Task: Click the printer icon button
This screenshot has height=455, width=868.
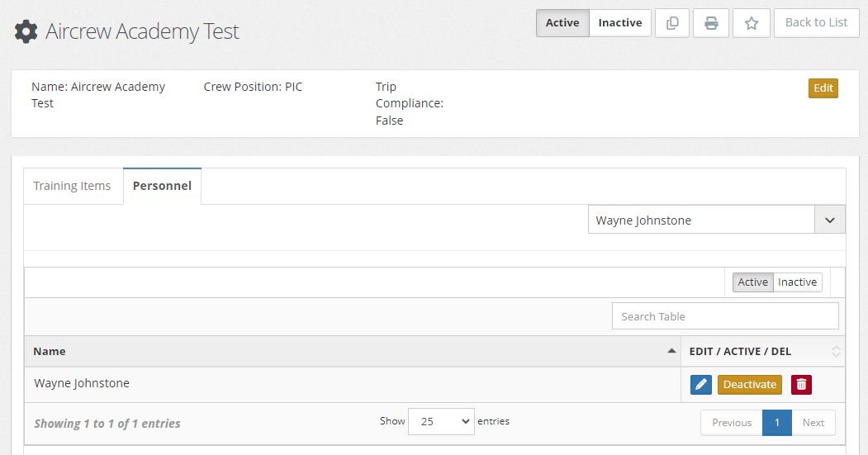Action: (711, 23)
